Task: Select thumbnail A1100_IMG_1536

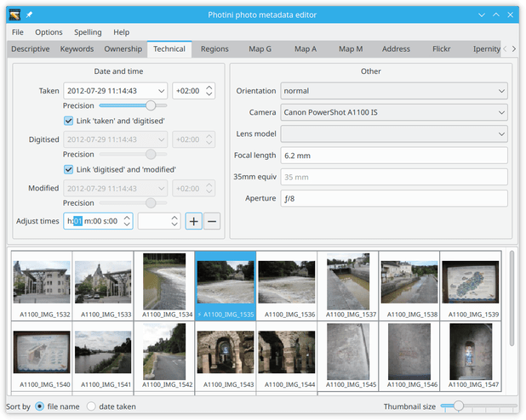Action: pos(287,286)
